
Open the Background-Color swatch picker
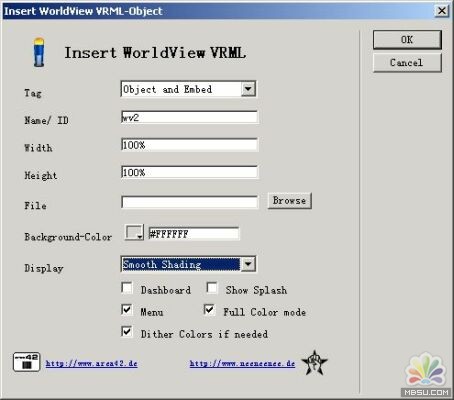134,232
